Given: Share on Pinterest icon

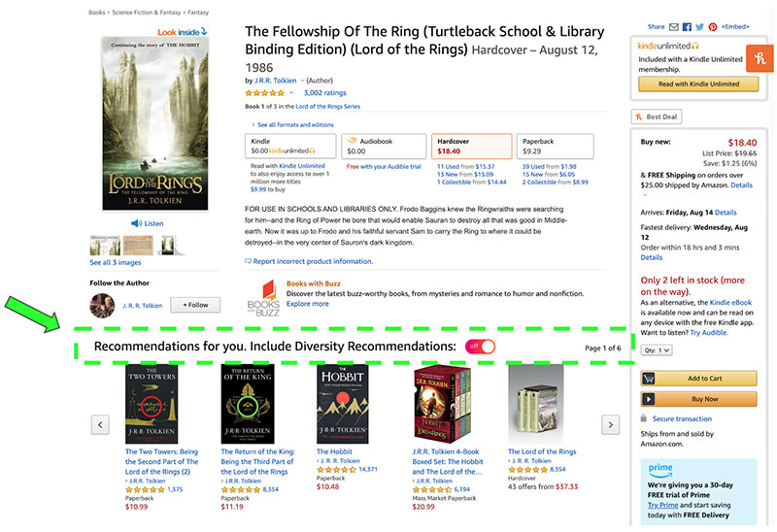Looking at the screenshot, I should tap(712, 27).
